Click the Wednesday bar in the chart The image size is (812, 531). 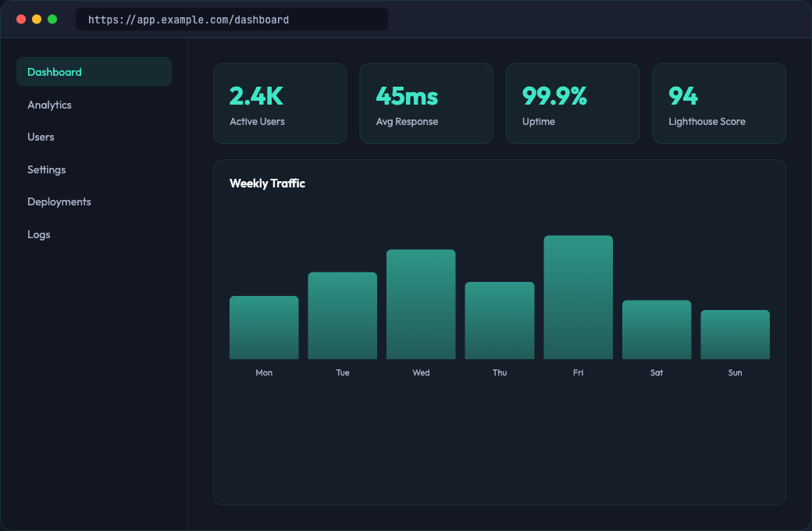(x=421, y=303)
